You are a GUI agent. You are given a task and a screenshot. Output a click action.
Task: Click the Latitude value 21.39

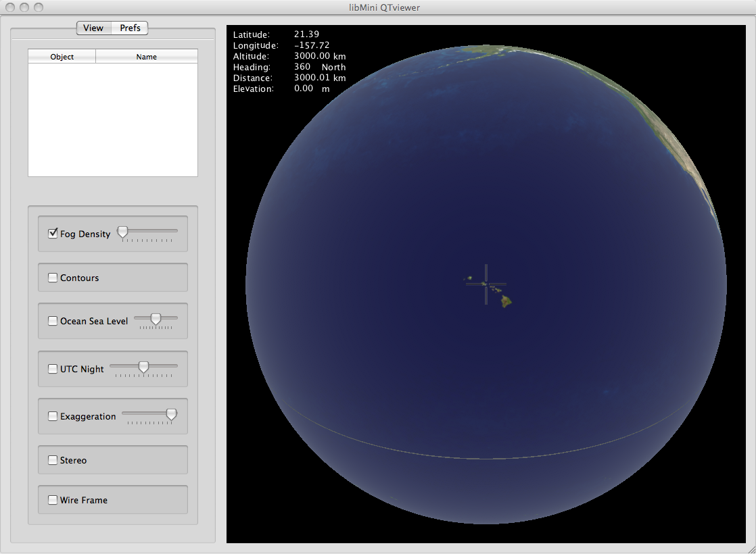[x=306, y=34]
